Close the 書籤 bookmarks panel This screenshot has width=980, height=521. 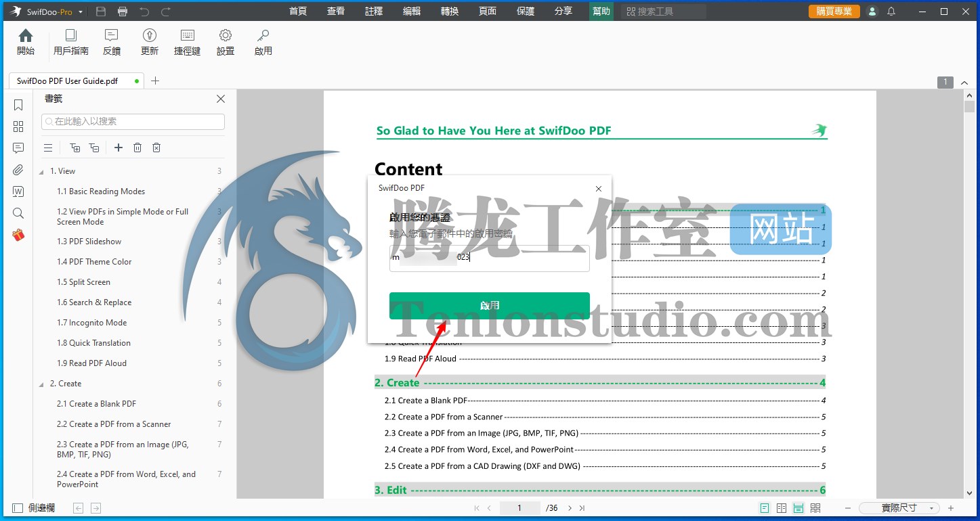(x=221, y=99)
